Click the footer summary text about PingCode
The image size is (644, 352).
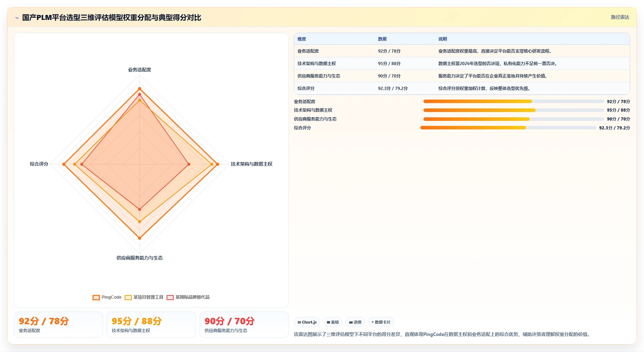[442, 334]
